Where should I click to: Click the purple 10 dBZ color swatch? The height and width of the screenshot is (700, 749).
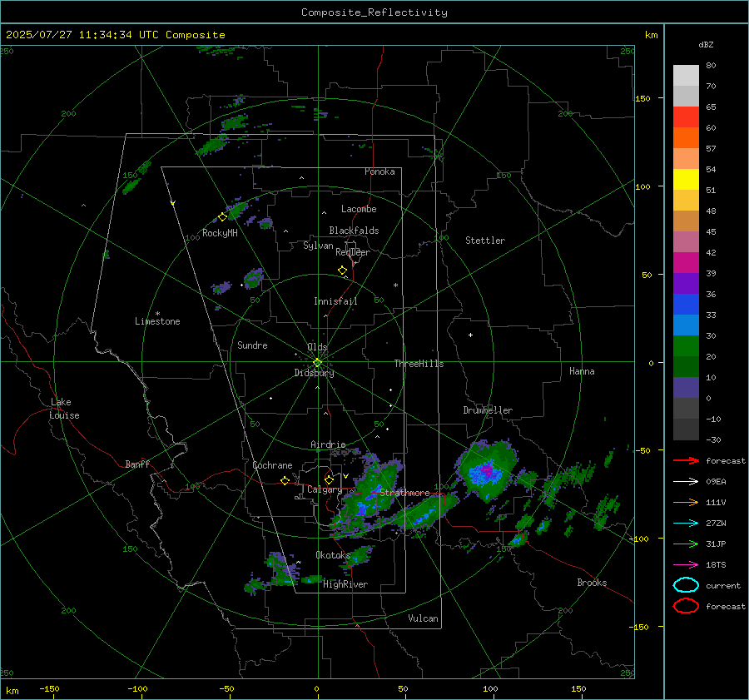click(686, 388)
